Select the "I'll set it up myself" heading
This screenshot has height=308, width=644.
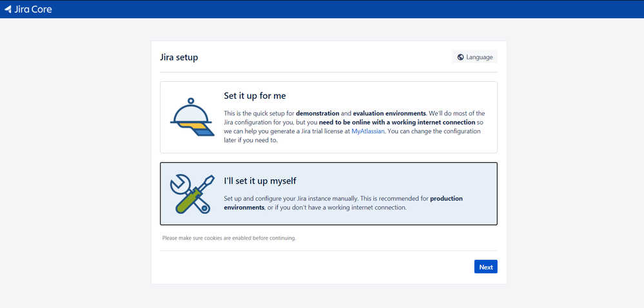click(x=260, y=180)
